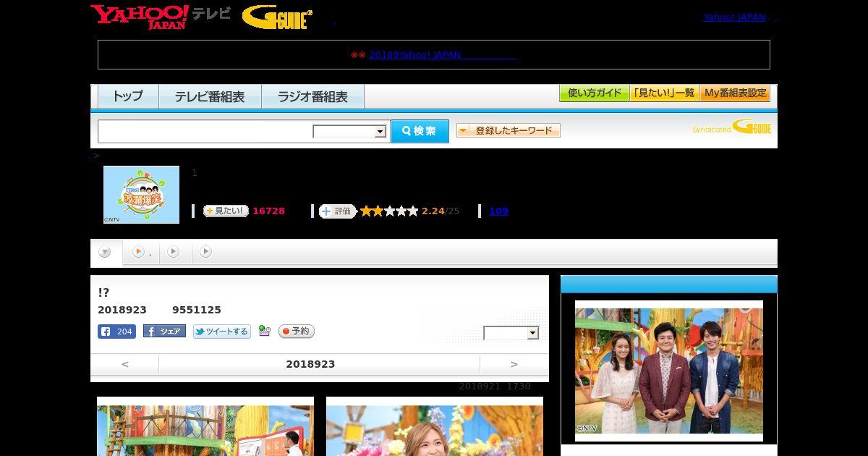Open the announcement banner Yahoo! JAPAN link
The width and height of the screenshot is (868, 456).
click(x=443, y=54)
